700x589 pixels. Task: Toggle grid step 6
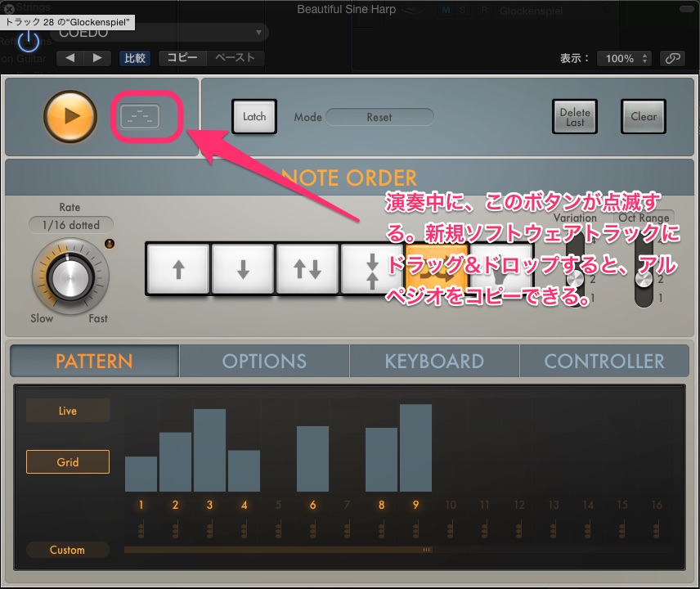point(312,505)
